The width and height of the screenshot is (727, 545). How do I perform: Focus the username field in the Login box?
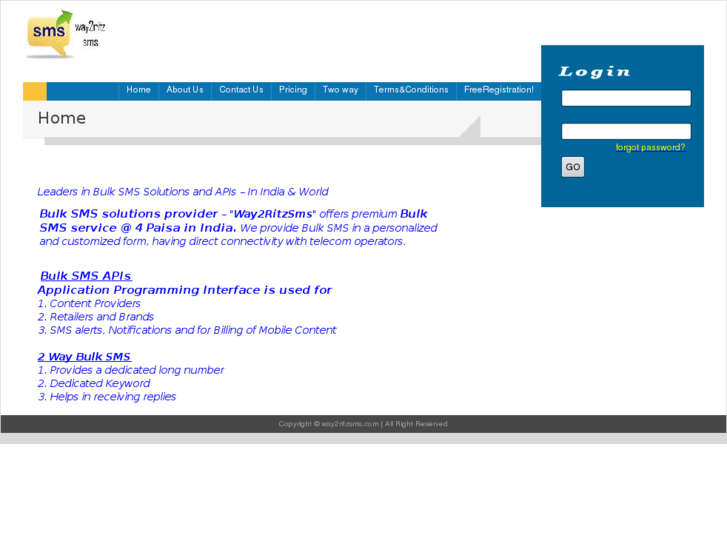[x=626, y=98]
